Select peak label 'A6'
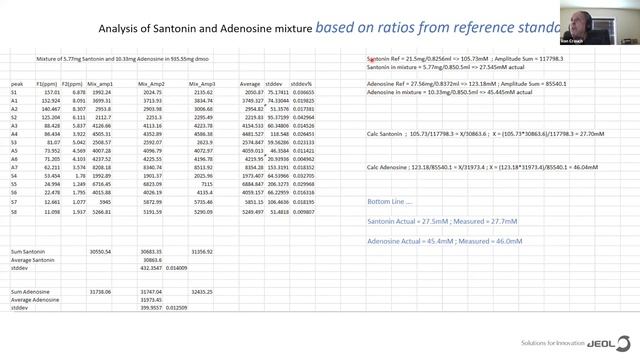 (x=14, y=159)
